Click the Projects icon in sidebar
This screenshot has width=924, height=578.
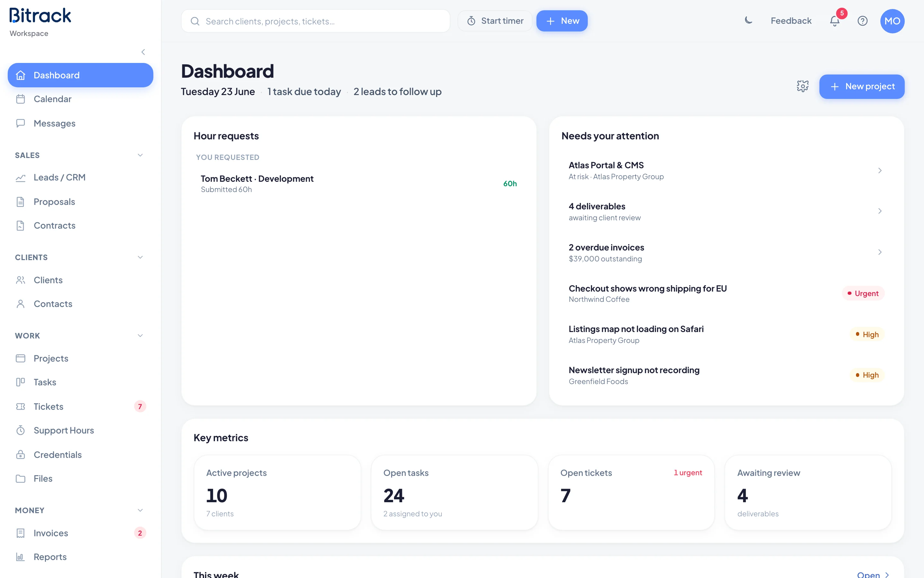point(21,358)
